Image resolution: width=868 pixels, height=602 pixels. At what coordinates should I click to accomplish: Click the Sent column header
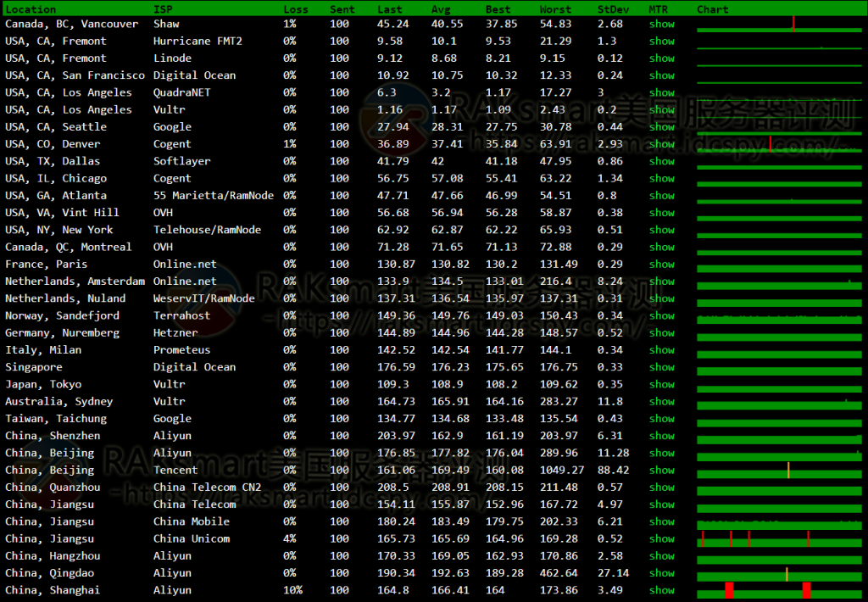point(342,9)
